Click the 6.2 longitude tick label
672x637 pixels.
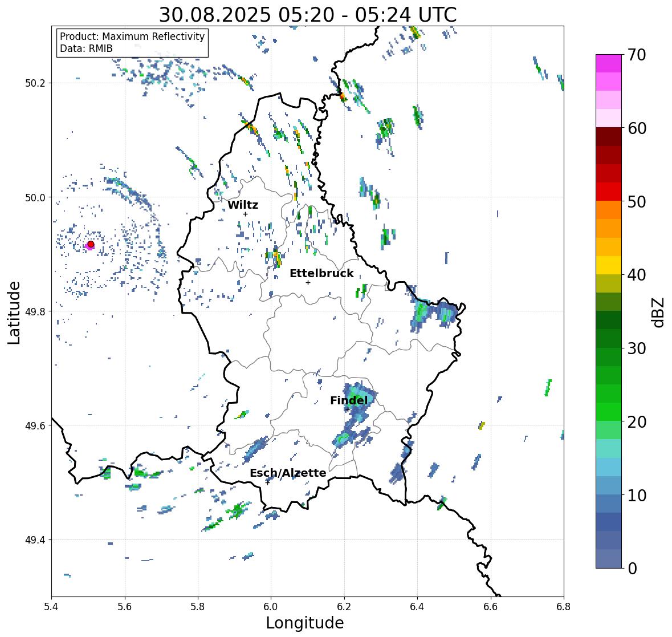coord(344,606)
